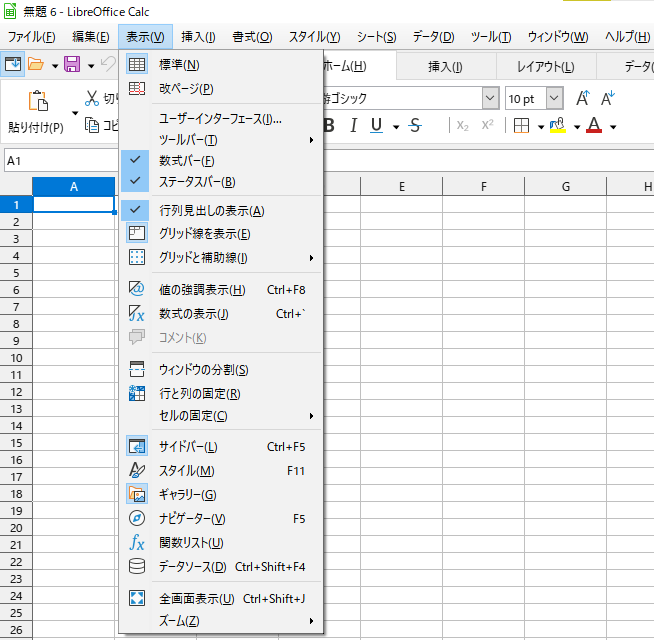Image resolution: width=654 pixels, height=640 pixels.
Task: Open the Underline style dropdown arrow
Action: 396,126
